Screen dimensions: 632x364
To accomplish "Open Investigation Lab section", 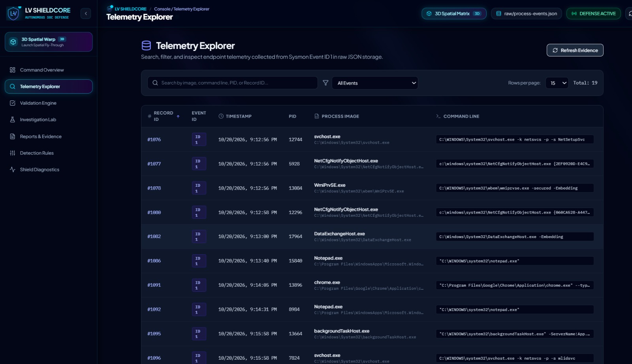I will click(x=49, y=120).
